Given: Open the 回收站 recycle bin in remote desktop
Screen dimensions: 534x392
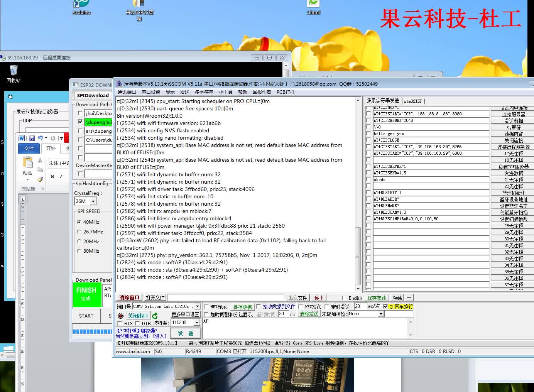Looking at the screenshot, I should 14,74.
